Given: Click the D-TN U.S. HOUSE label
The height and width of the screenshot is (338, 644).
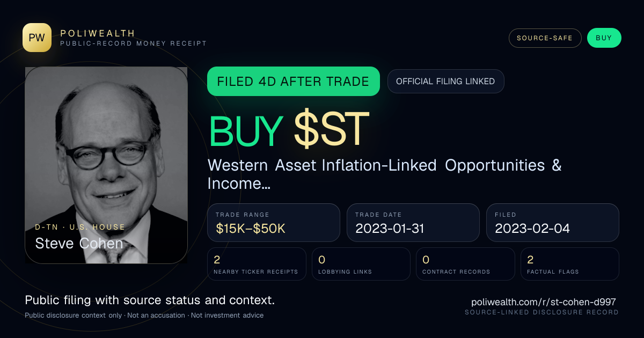Looking at the screenshot, I should [x=80, y=227].
